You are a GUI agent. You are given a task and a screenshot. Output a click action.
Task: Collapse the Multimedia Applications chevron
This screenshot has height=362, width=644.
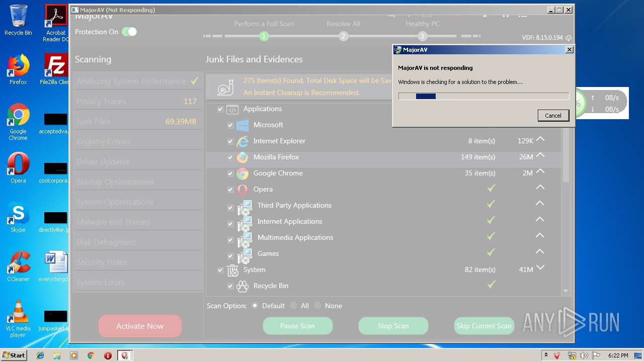point(540,236)
